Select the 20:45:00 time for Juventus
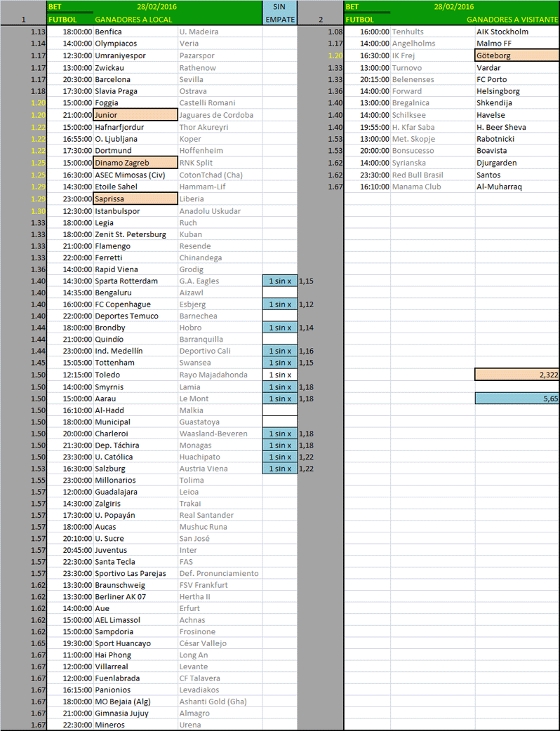 coord(70,549)
